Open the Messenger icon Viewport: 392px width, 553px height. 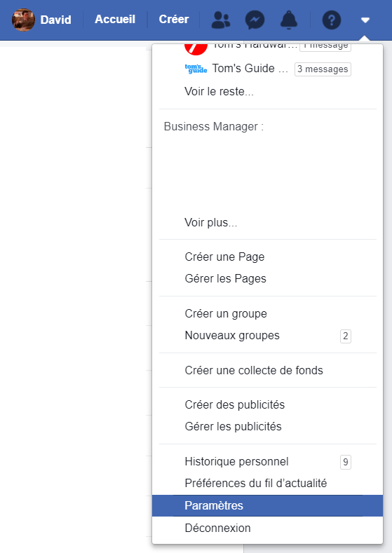[255, 20]
